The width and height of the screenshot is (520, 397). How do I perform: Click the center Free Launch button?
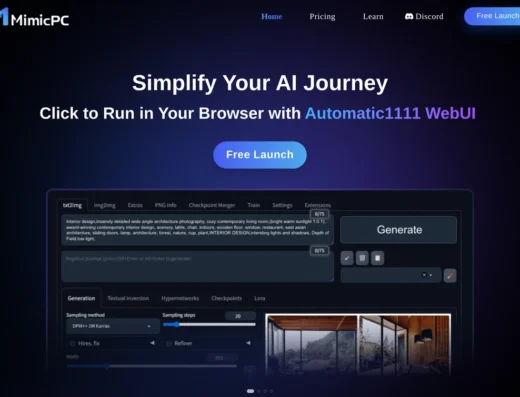coord(260,155)
